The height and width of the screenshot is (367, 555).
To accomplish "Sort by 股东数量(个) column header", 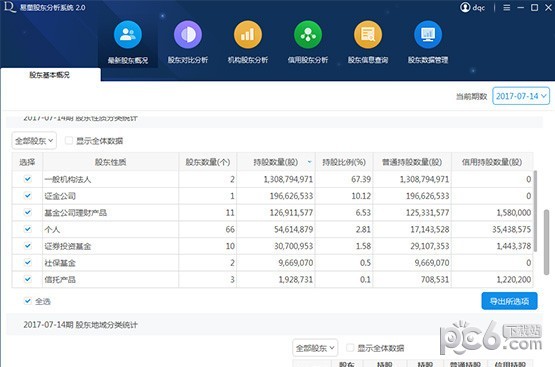I will point(208,162).
